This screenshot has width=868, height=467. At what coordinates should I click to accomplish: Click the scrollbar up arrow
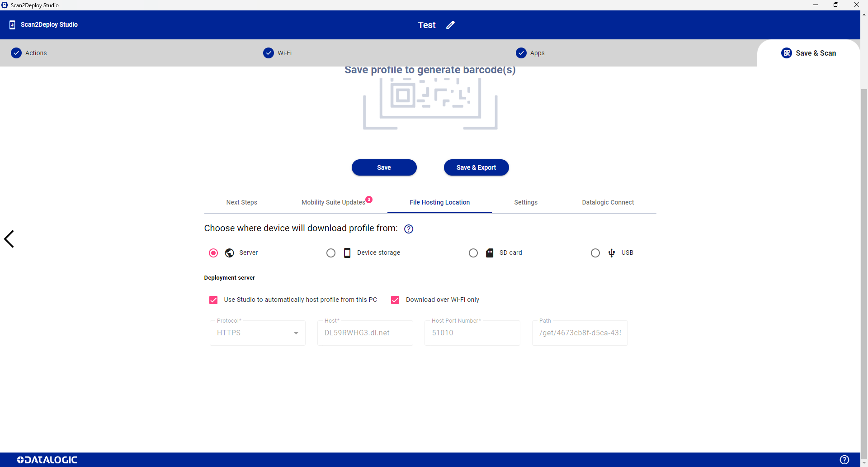(x=864, y=14)
